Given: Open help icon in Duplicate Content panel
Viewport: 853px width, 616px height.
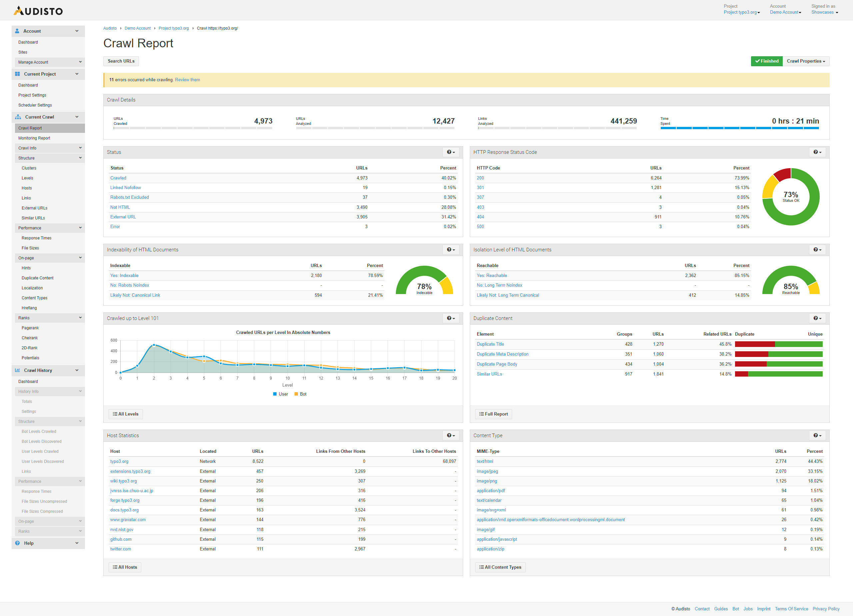Looking at the screenshot, I should click(817, 318).
